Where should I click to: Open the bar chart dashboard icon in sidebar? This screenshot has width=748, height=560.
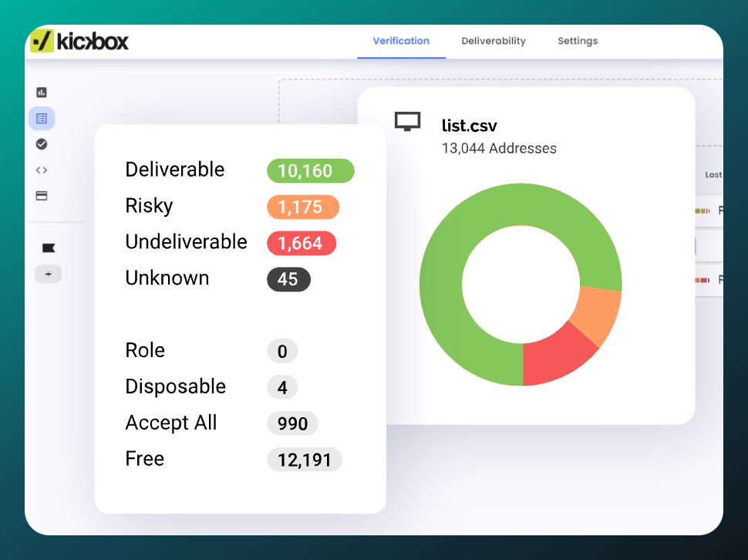[x=42, y=93]
